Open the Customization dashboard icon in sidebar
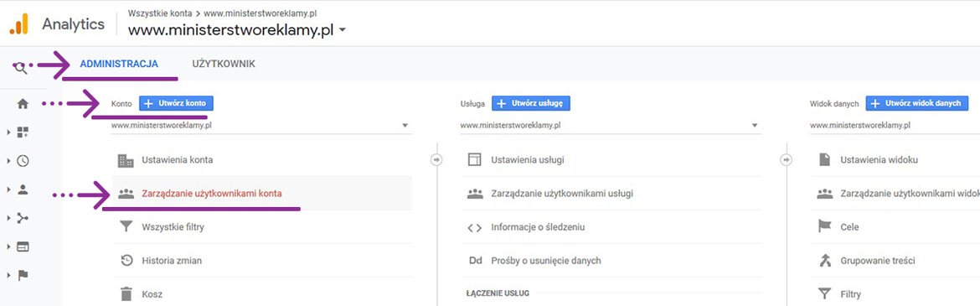Viewport: 980px width, 306px height. pos(23,132)
